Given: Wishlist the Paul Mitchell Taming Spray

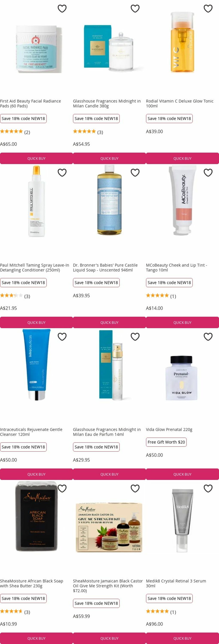Looking at the screenshot, I should coord(62,173).
